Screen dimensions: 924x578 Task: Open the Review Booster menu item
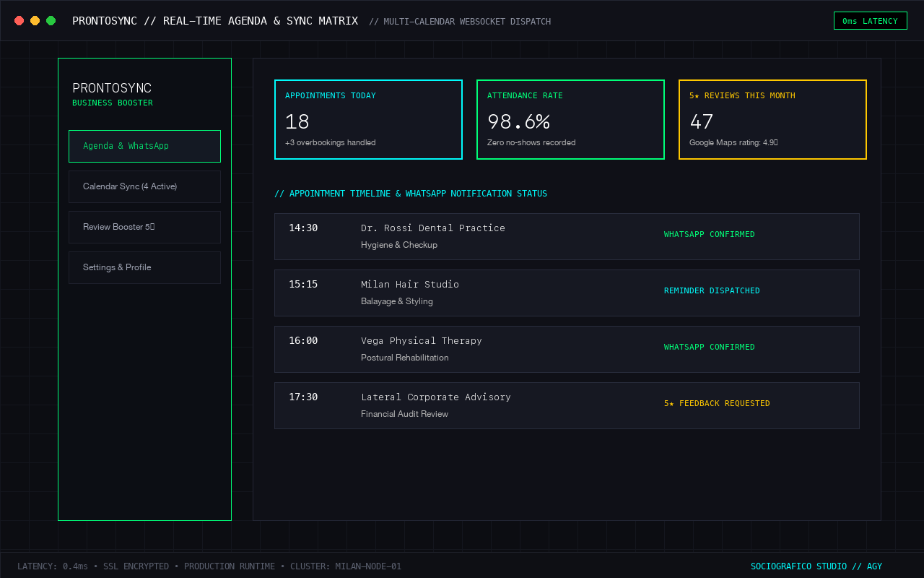point(144,227)
